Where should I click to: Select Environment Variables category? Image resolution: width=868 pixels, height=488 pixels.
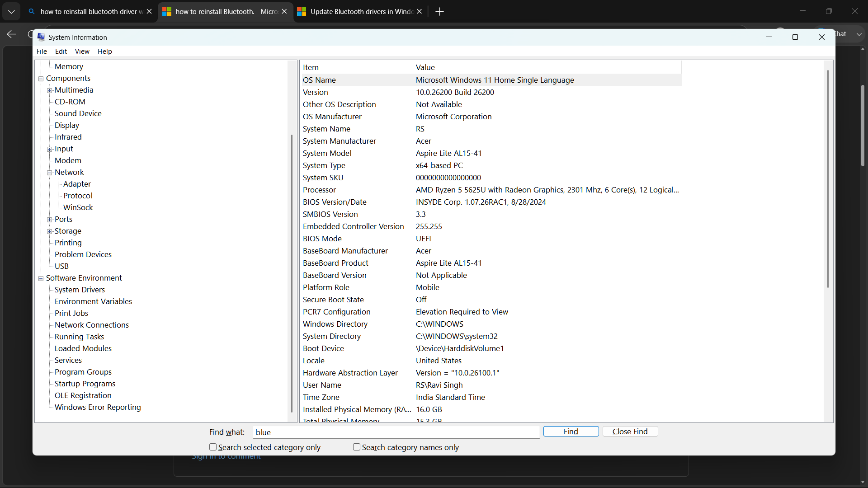click(x=93, y=301)
